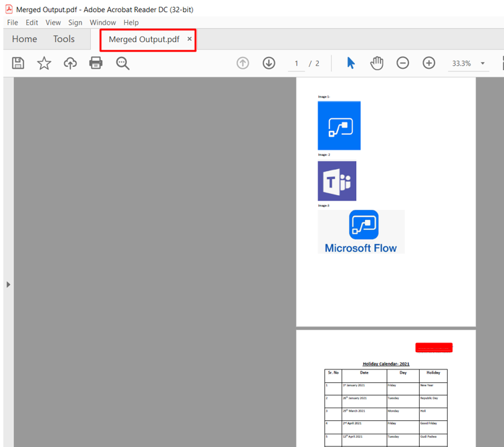Open the zoom level dropdown arrow
The width and height of the screenshot is (504, 447).
483,63
